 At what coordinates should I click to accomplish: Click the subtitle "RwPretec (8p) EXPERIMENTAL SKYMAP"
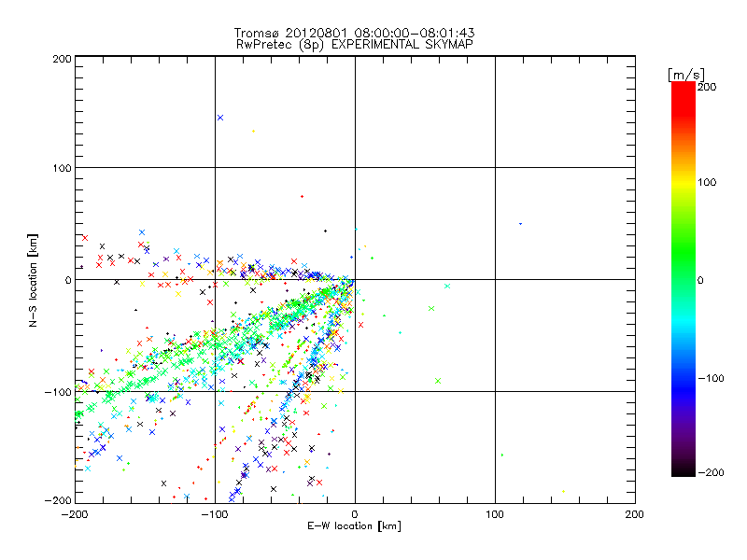(355, 45)
